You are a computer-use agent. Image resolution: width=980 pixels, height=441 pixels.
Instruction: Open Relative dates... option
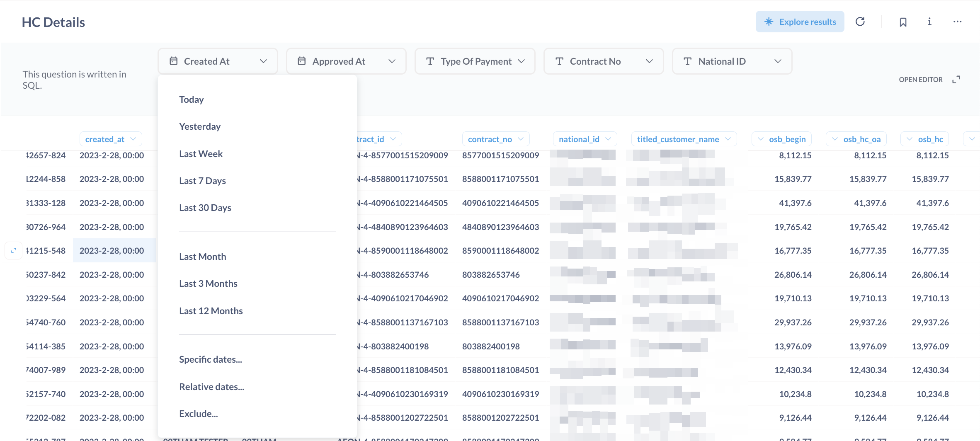(x=212, y=387)
